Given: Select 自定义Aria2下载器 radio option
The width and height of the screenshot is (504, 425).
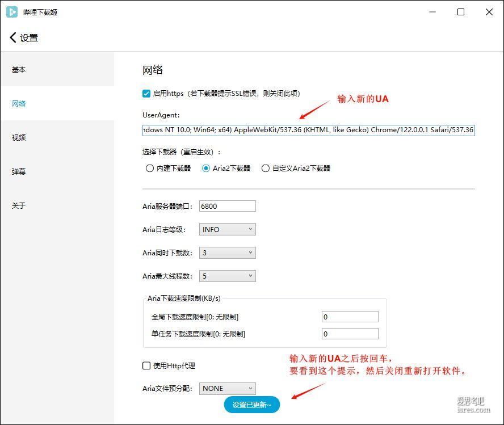Looking at the screenshot, I should click(266, 168).
